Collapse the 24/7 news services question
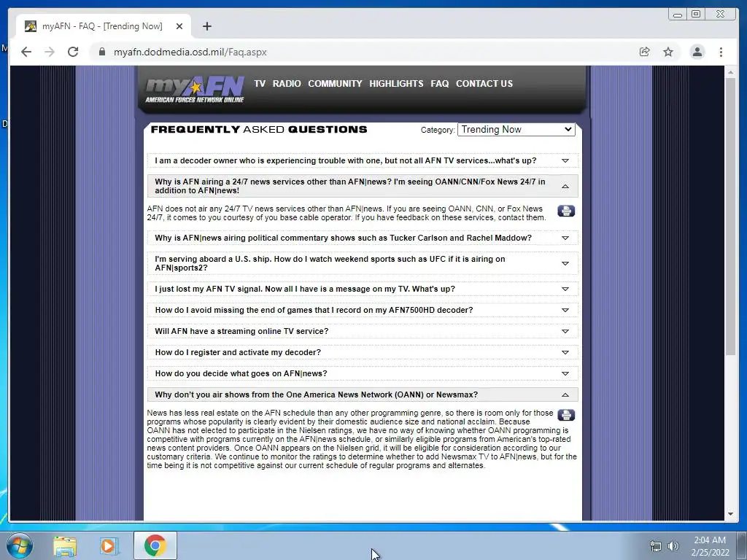 363,186
